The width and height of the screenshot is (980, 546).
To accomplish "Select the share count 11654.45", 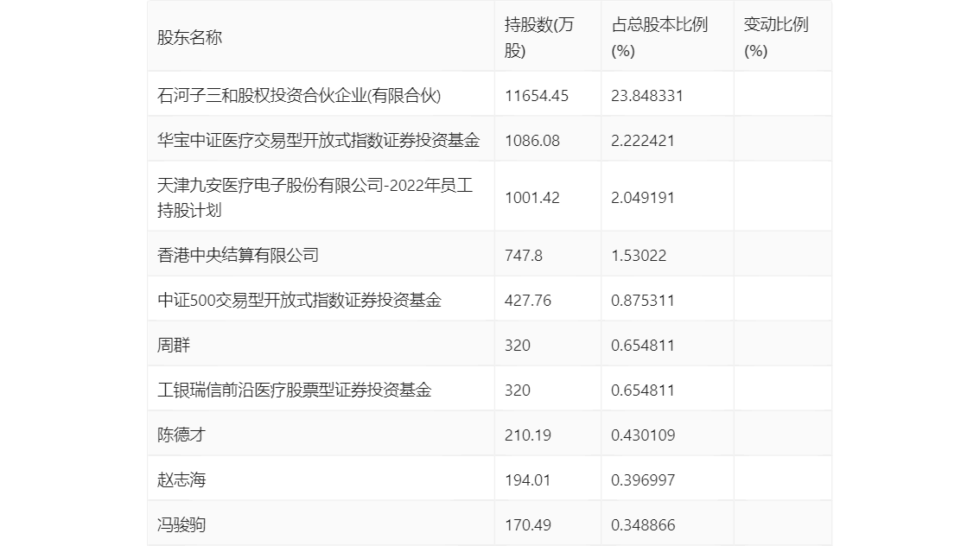I will tap(537, 96).
